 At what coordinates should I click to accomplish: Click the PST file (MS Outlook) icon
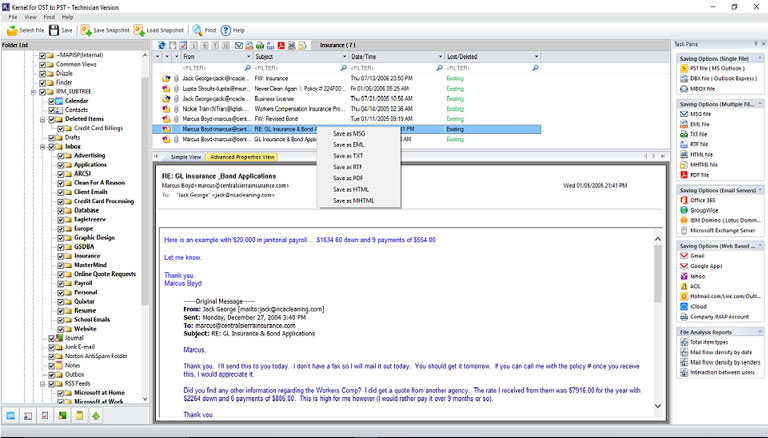pos(683,67)
